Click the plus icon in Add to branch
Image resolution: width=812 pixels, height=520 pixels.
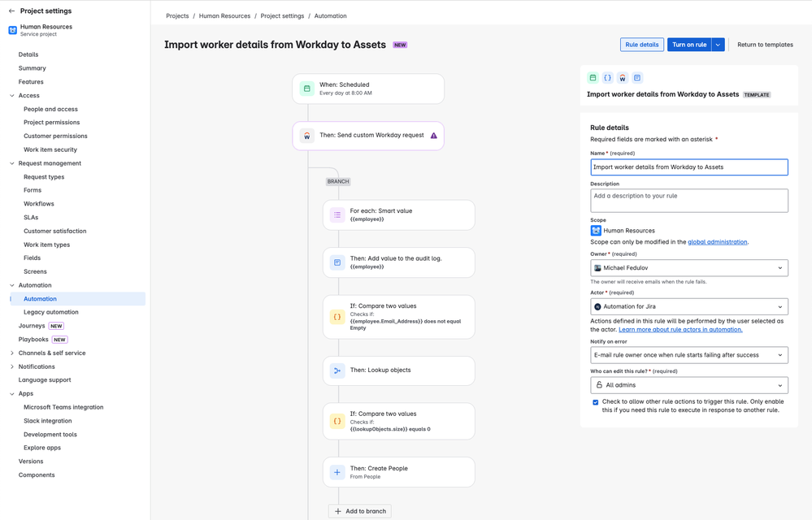337,511
